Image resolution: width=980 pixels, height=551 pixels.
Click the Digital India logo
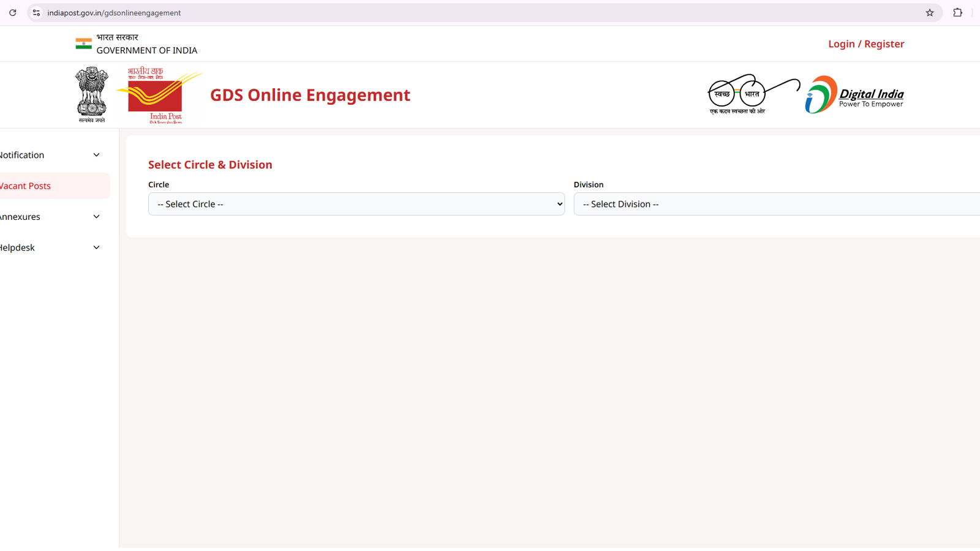point(854,95)
